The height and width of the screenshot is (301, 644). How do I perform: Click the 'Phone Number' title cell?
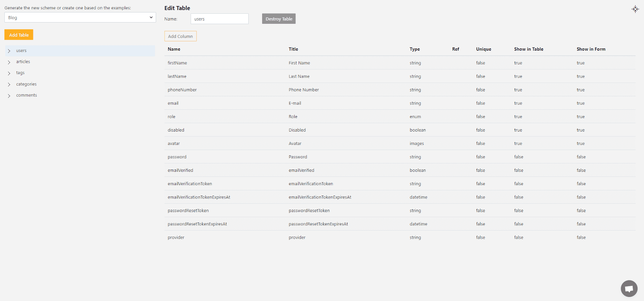304,90
